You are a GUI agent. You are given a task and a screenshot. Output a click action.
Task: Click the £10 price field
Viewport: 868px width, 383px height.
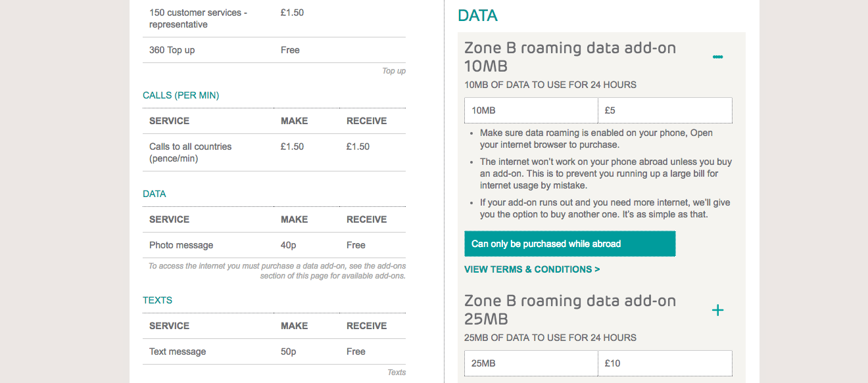coord(664,363)
